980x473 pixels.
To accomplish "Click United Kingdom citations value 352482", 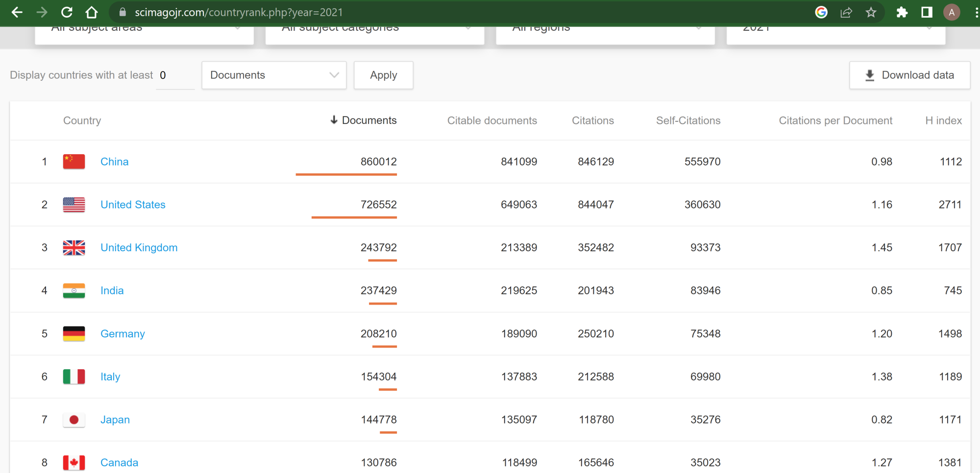I will tap(596, 248).
